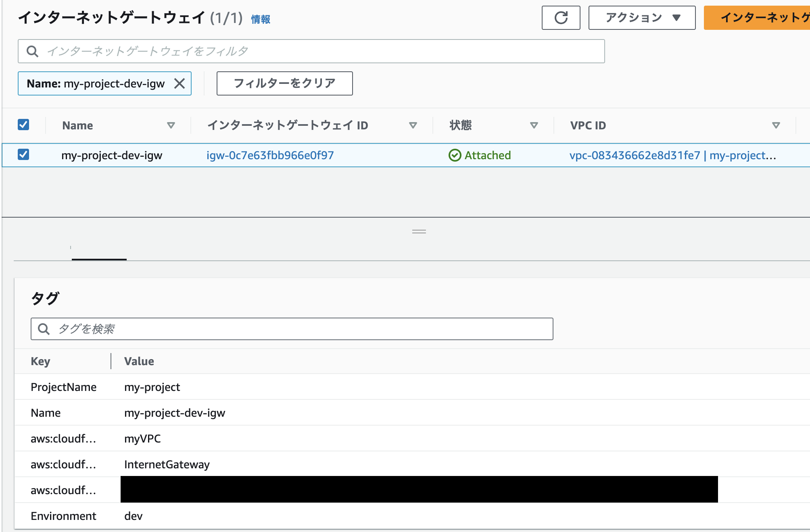Click the 情報 link next to page title
This screenshot has width=810, height=532.
click(261, 19)
